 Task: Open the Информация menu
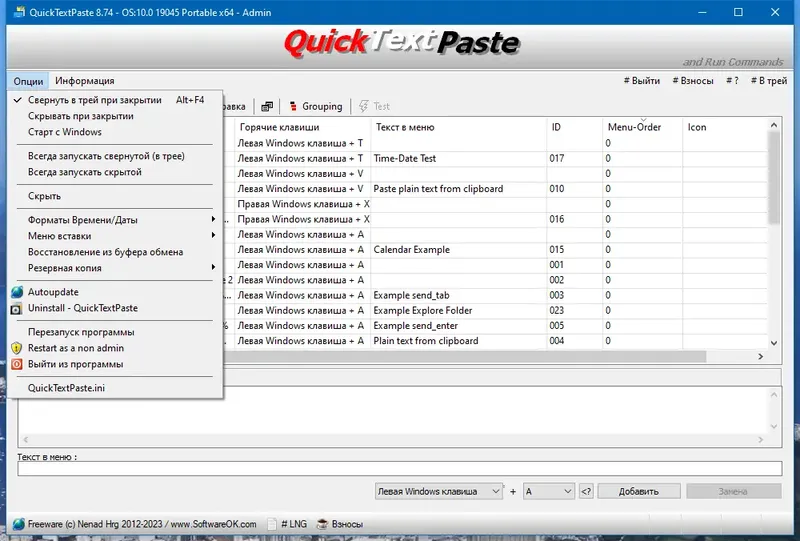tap(85, 81)
